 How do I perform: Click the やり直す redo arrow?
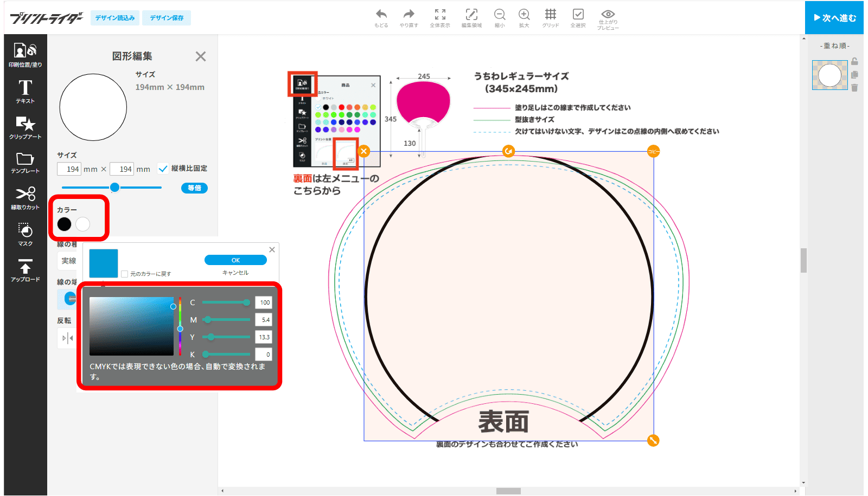[x=409, y=18]
